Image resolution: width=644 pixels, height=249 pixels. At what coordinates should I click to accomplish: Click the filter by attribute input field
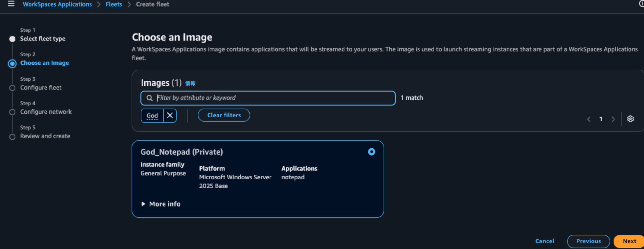tap(268, 98)
